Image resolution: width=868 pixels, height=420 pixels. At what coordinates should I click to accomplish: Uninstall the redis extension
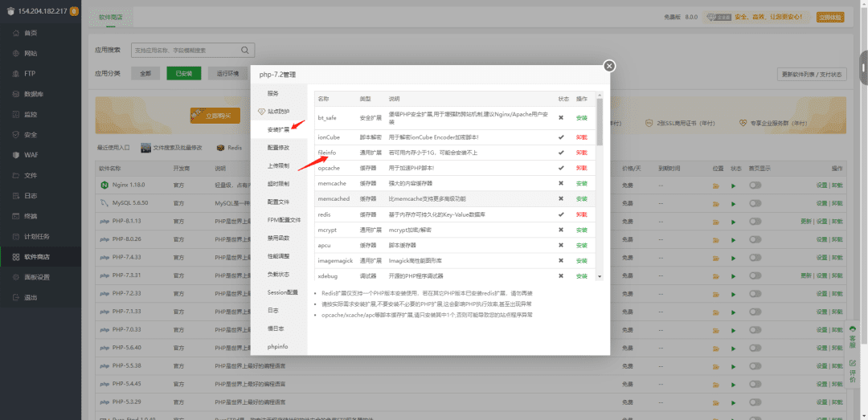pyautogui.click(x=581, y=214)
